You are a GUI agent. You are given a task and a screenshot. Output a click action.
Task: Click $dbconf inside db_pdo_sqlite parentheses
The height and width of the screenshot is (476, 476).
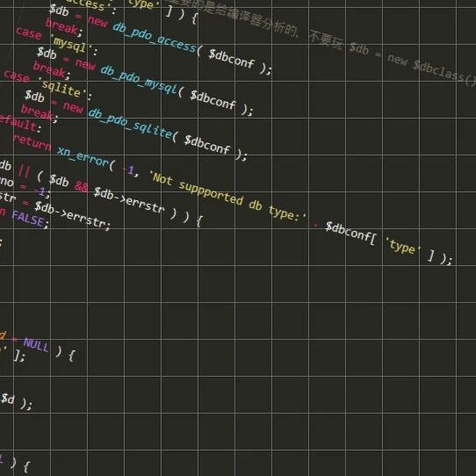(x=207, y=144)
